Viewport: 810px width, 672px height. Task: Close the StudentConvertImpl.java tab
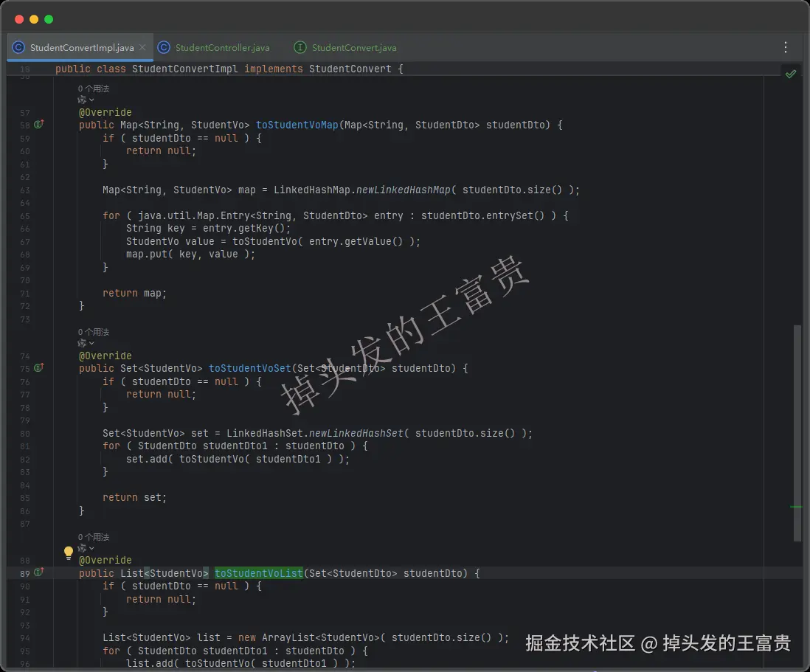click(142, 47)
